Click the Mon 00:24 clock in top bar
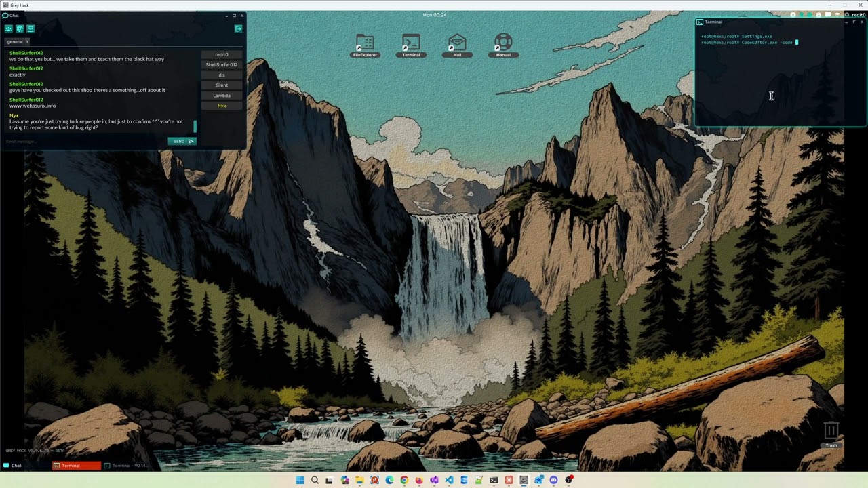Viewport: 868px width, 488px height. 435,15
